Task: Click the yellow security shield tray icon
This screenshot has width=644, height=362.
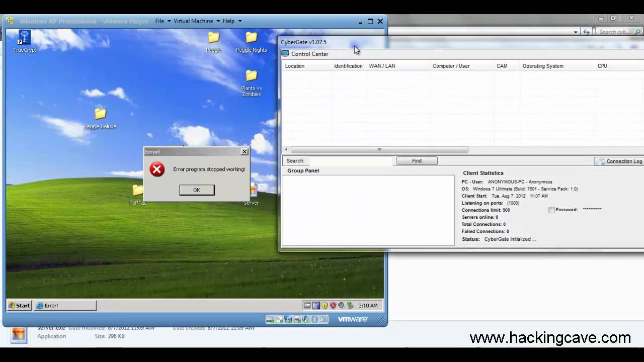Action: click(x=325, y=305)
